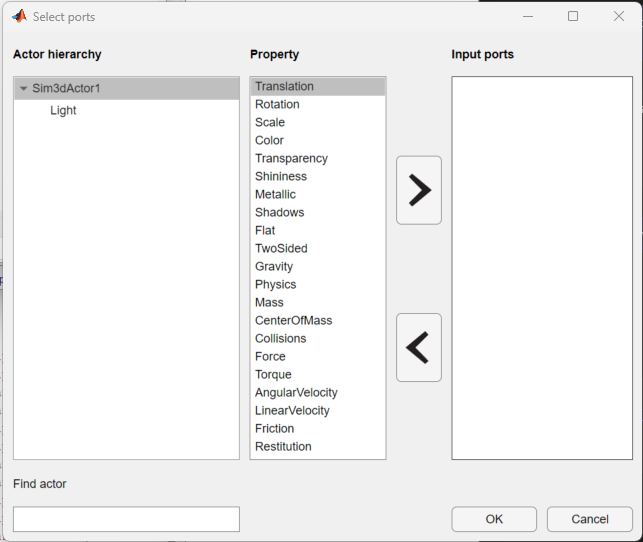This screenshot has height=542, width=643.
Task: Click the left-arrow remove from input ports button
Action: coord(419,348)
